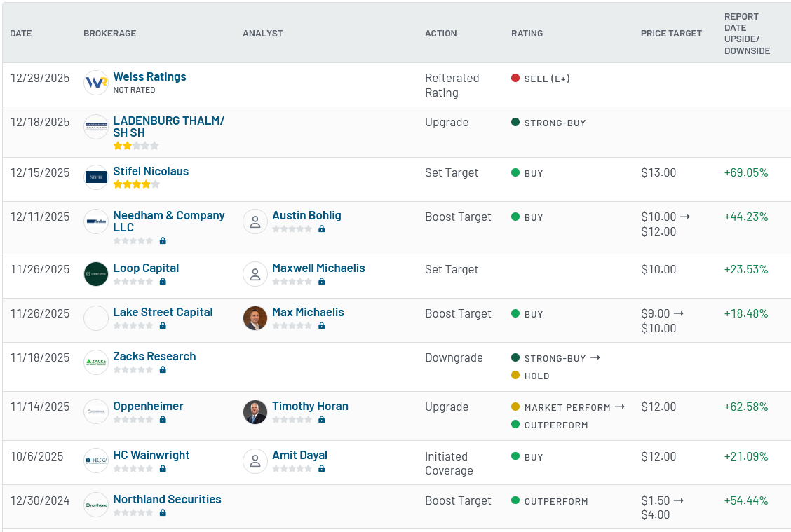Click Timothy Horan's profile photo

[255, 412]
